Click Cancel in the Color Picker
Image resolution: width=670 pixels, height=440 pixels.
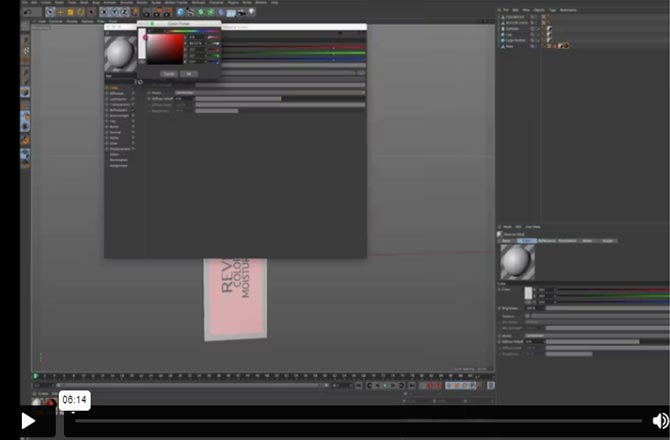[x=169, y=73]
